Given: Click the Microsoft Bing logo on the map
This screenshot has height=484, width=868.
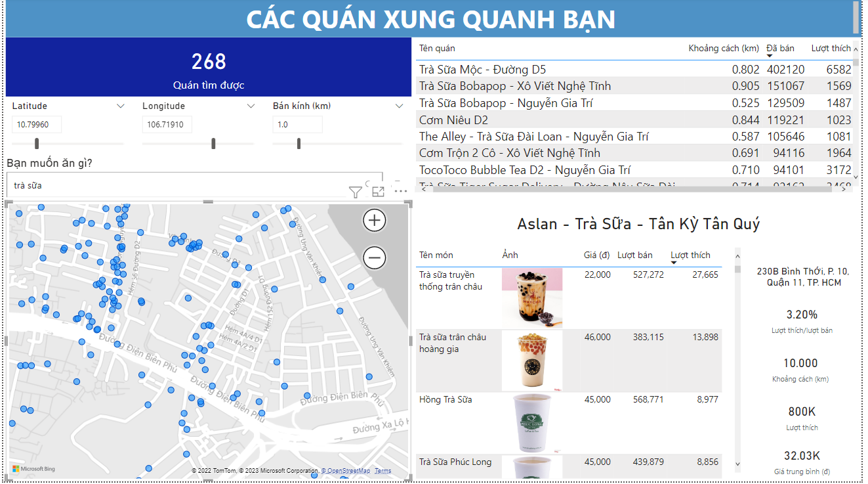Looking at the screenshot, I should (x=34, y=469).
